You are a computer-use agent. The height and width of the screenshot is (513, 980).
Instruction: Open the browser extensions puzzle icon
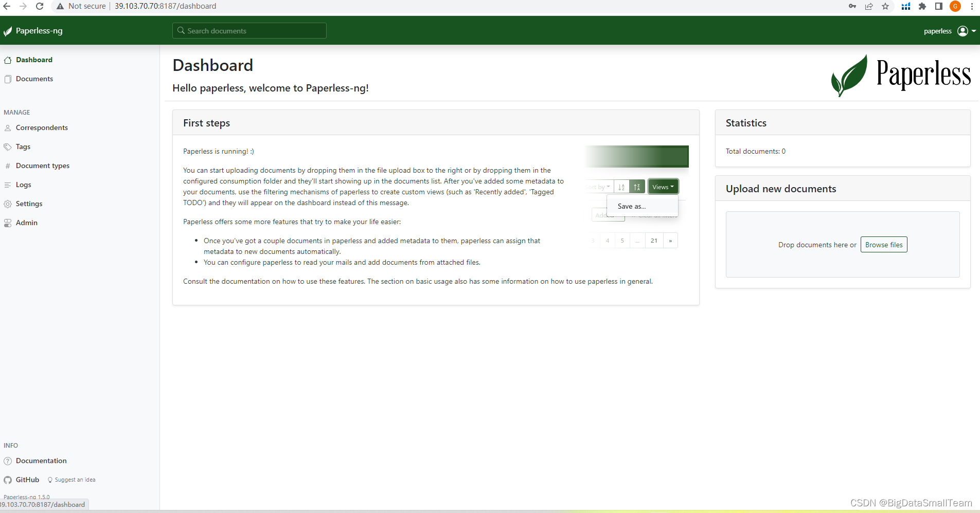point(922,6)
